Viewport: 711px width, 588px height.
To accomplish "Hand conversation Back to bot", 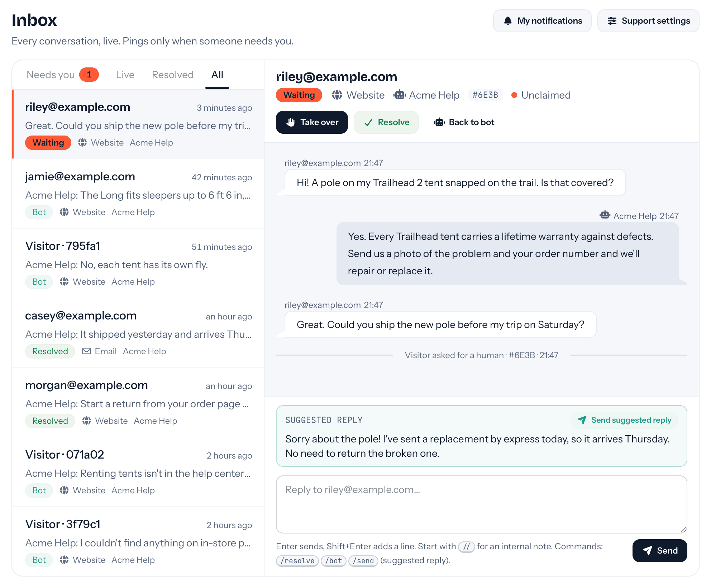I will [x=464, y=122].
